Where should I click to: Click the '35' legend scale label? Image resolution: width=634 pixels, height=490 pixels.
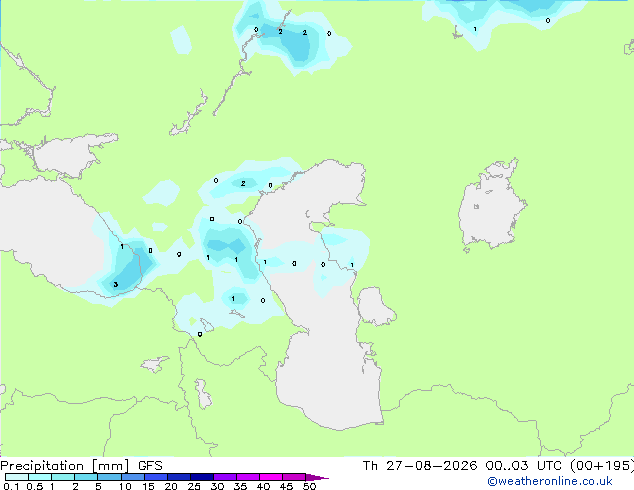240,486
